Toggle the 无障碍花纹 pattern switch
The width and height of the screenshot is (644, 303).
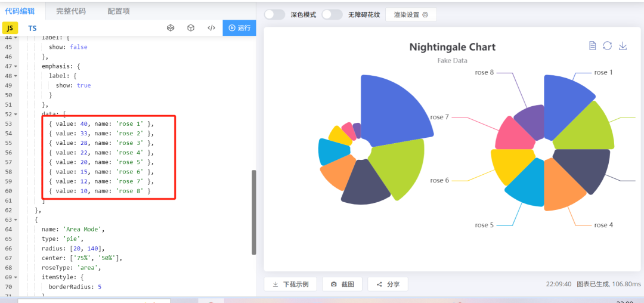pos(332,14)
